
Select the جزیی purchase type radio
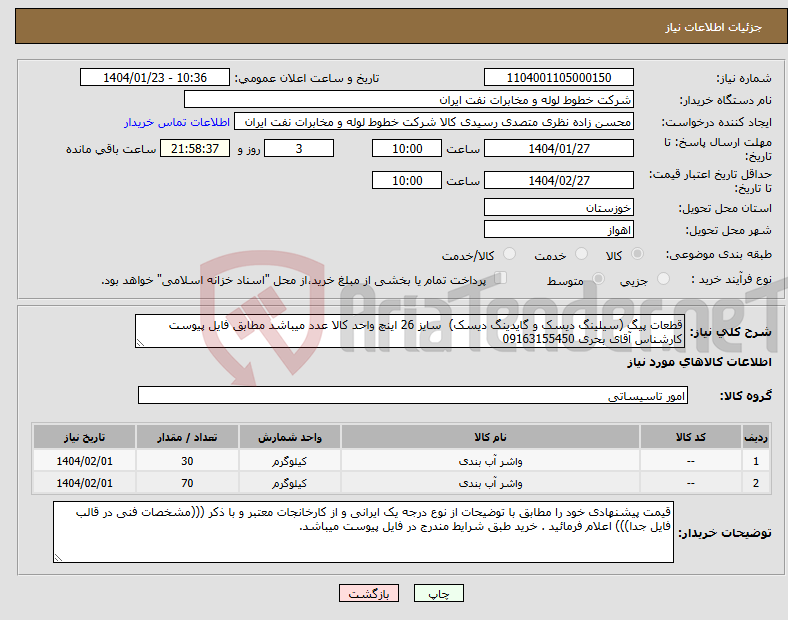point(663,279)
